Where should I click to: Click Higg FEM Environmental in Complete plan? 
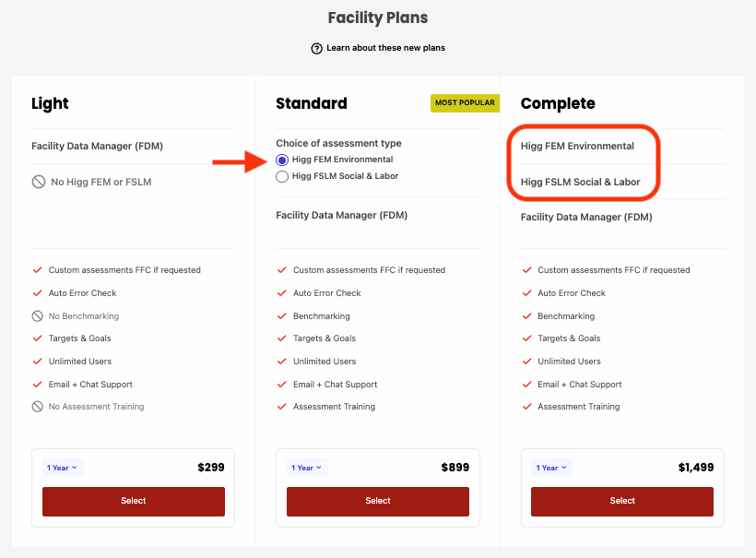coord(577,146)
